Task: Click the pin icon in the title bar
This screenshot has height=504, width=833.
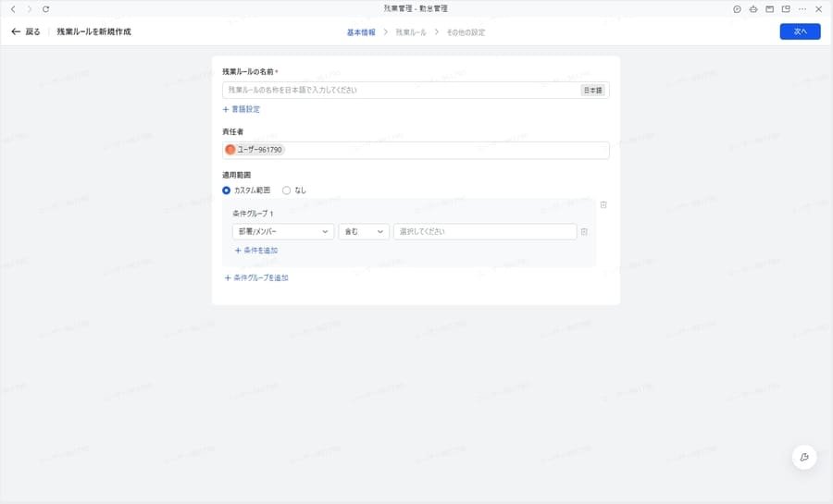Action: tap(753, 9)
